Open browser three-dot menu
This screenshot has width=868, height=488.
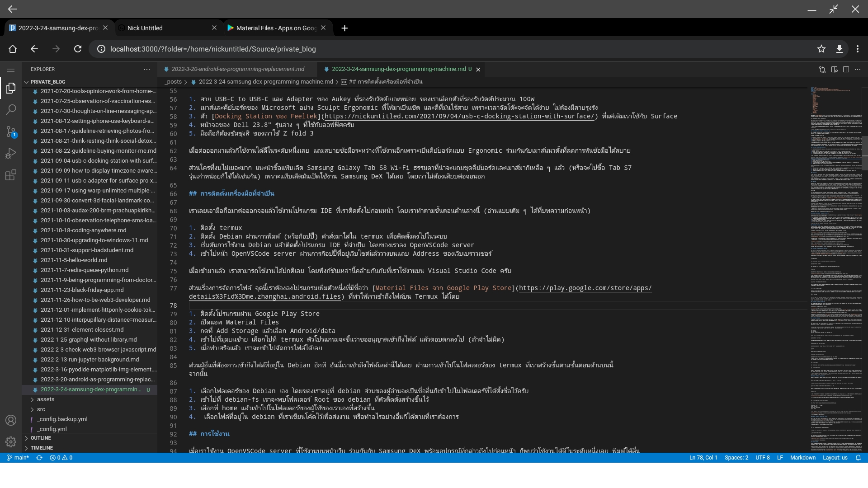[x=858, y=49]
